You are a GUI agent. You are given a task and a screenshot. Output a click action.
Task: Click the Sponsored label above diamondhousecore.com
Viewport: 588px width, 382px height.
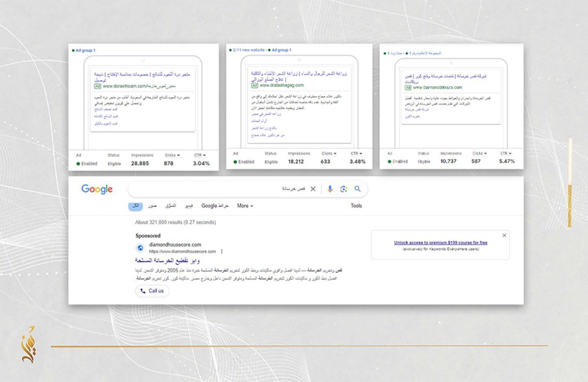point(148,236)
